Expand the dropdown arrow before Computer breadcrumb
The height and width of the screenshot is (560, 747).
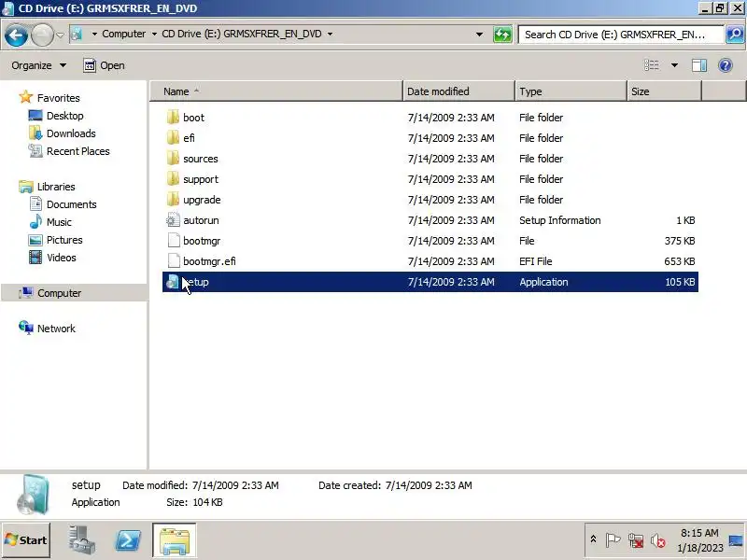pyautogui.click(x=94, y=34)
